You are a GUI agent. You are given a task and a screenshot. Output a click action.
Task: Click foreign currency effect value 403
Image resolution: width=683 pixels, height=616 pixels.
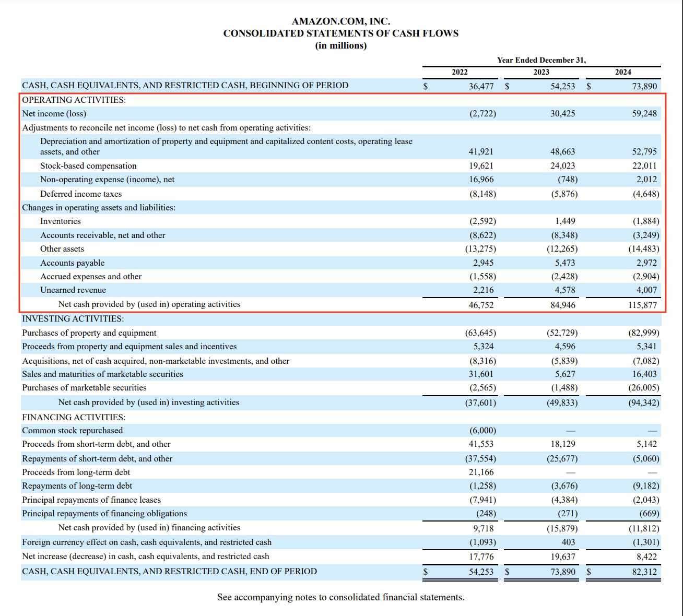pos(569,542)
